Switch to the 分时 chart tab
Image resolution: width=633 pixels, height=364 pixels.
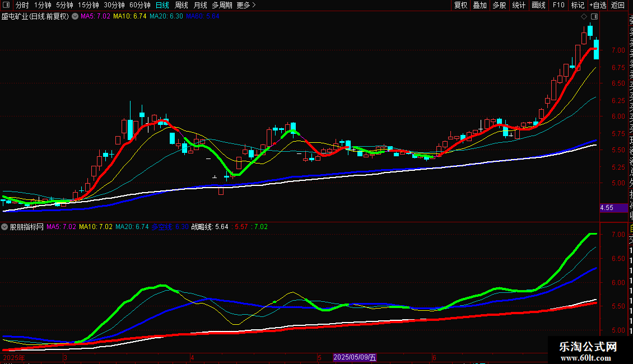coord(22,5)
